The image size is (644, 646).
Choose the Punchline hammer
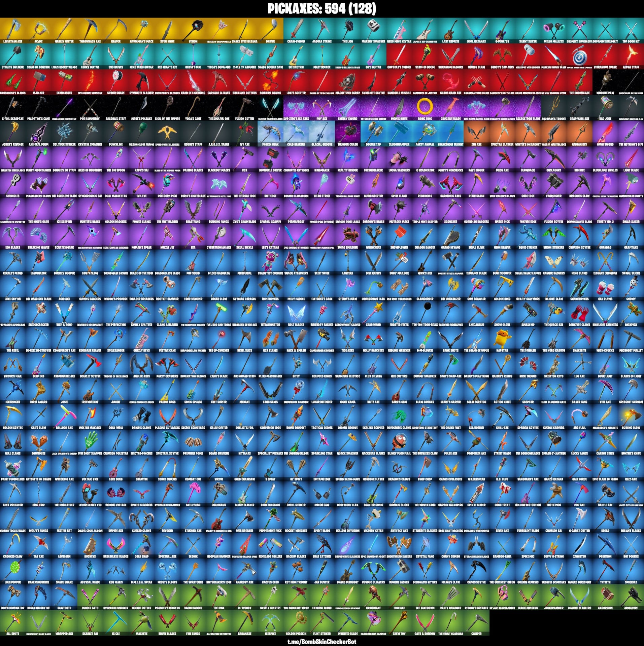[x=116, y=134]
